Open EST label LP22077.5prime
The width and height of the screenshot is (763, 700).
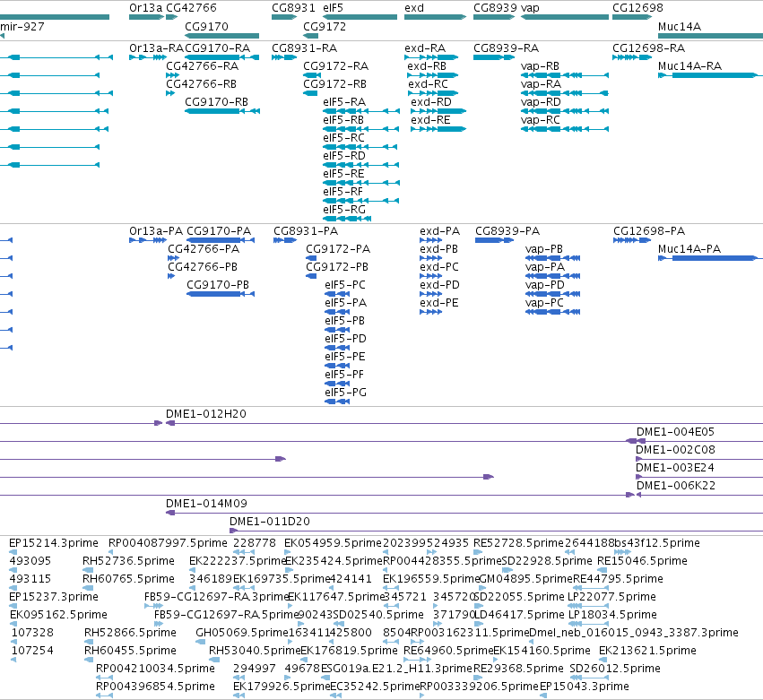pyautogui.click(x=611, y=597)
